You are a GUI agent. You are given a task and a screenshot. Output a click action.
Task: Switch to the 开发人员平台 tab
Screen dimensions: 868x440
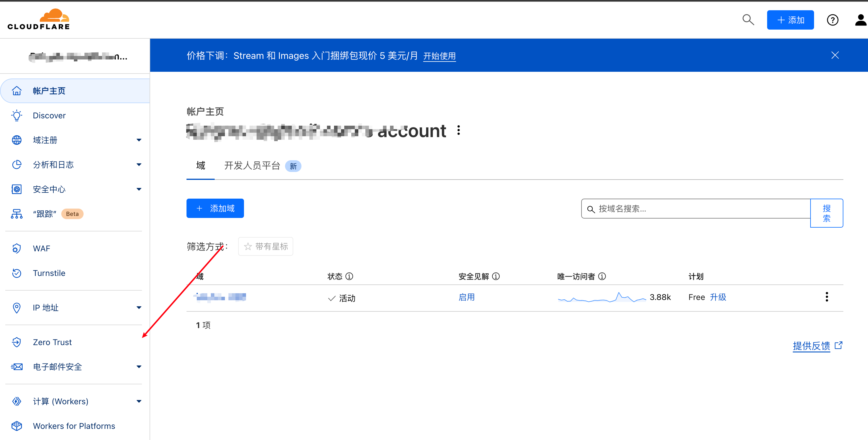pyautogui.click(x=252, y=165)
